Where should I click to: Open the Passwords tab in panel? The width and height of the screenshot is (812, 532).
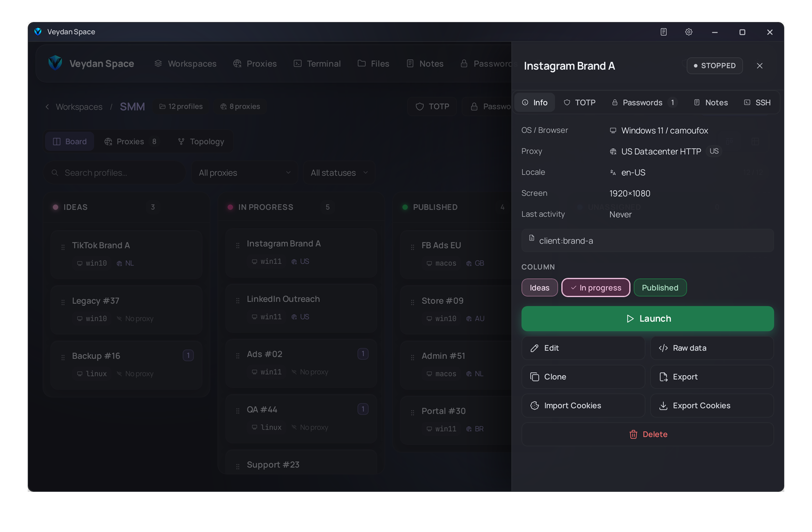pos(643,103)
